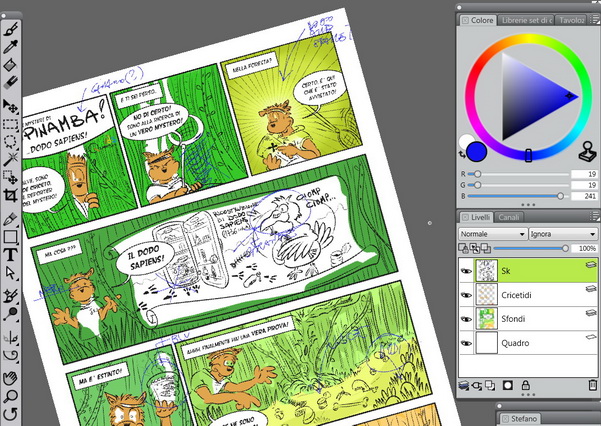
Task: Close the Colore panel tab
Action: coord(465,20)
